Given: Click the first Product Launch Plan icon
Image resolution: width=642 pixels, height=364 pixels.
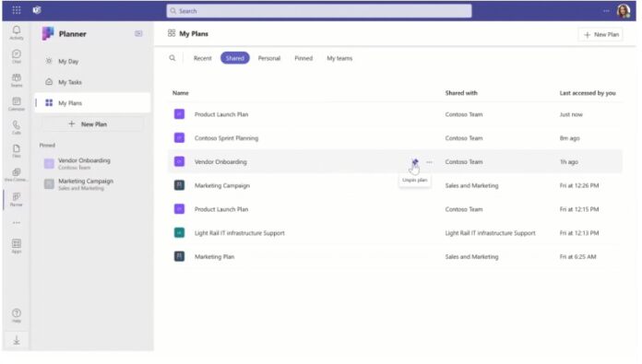Looking at the screenshot, I should coord(179,114).
